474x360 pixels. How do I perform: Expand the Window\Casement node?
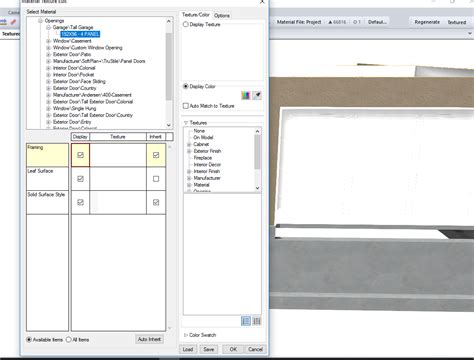(x=48, y=41)
